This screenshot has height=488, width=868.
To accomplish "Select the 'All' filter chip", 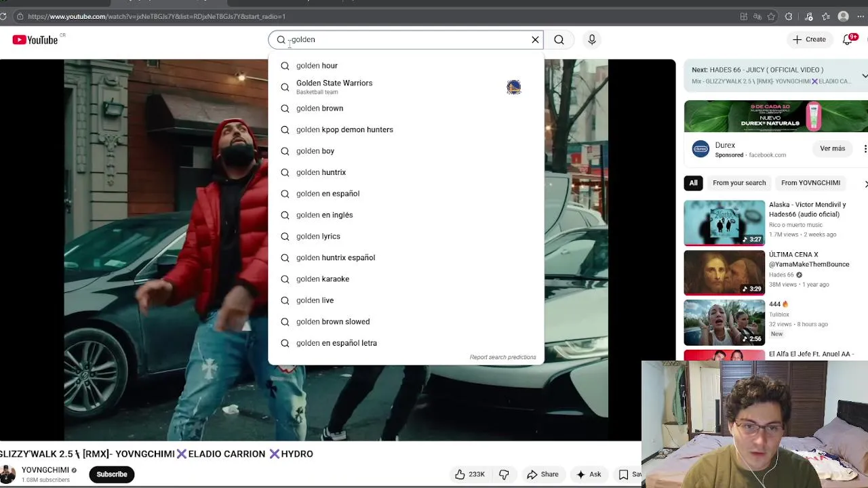I will [694, 183].
